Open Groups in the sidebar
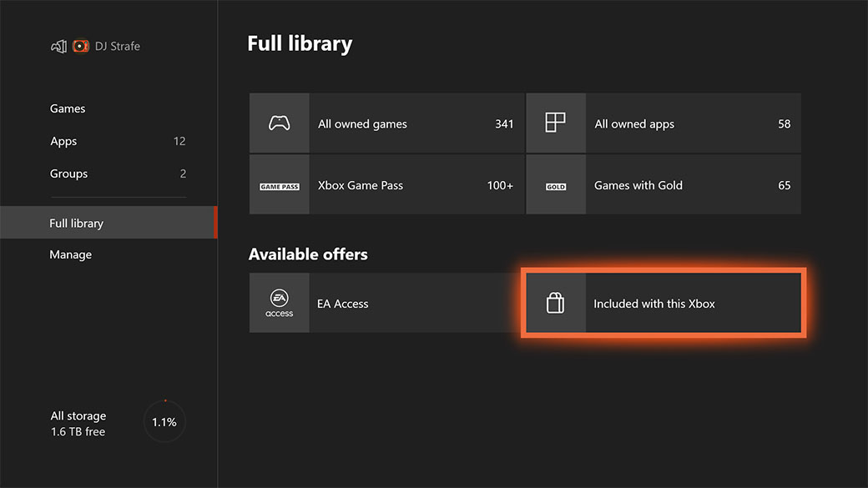 [68, 174]
